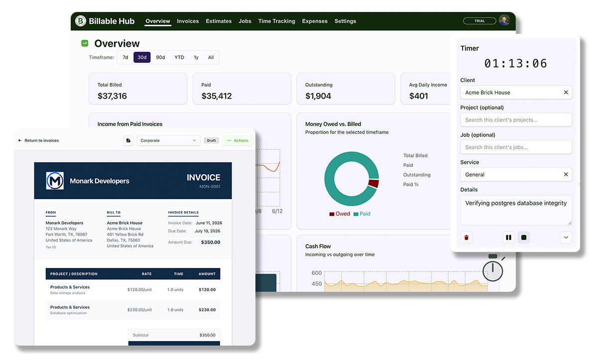Image resolution: width=589 pixels, height=364 pixels.
Task: Clear the General service selection
Action: (x=566, y=174)
